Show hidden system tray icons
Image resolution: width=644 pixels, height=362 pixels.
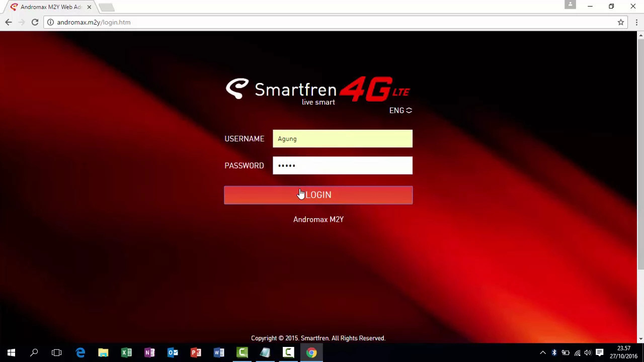point(543,353)
